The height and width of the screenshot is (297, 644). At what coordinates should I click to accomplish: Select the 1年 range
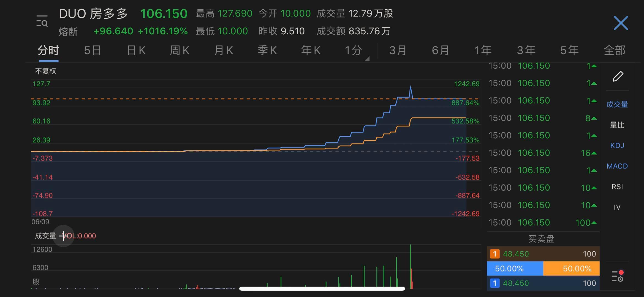click(x=483, y=51)
